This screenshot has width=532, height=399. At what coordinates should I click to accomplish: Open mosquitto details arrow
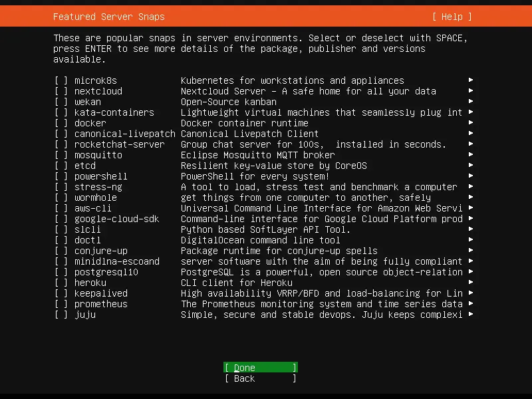pos(471,154)
